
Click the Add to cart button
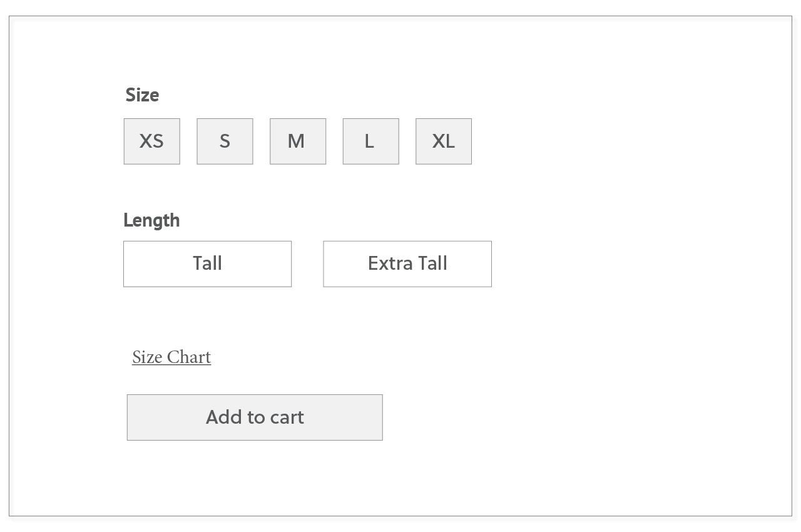255,417
